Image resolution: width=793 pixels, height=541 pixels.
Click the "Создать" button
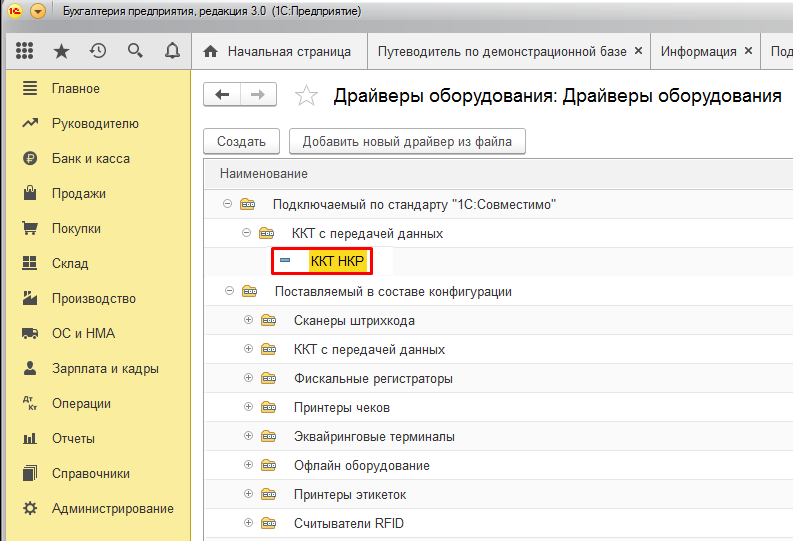click(x=241, y=142)
